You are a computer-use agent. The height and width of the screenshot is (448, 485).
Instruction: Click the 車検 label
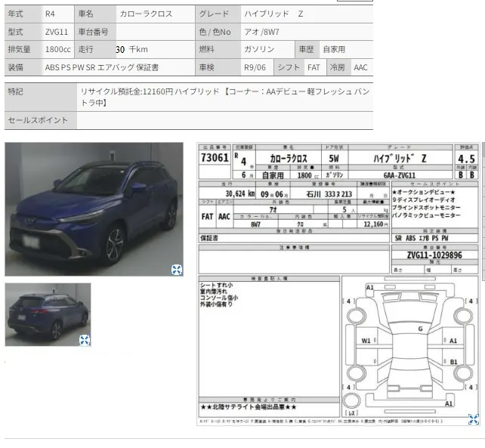point(207,67)
